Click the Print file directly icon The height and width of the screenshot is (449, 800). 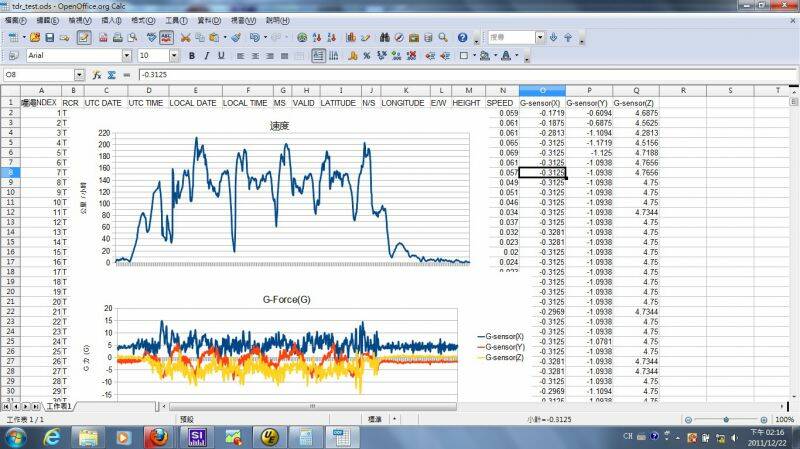pyautogui.click(x=118, y=38)
